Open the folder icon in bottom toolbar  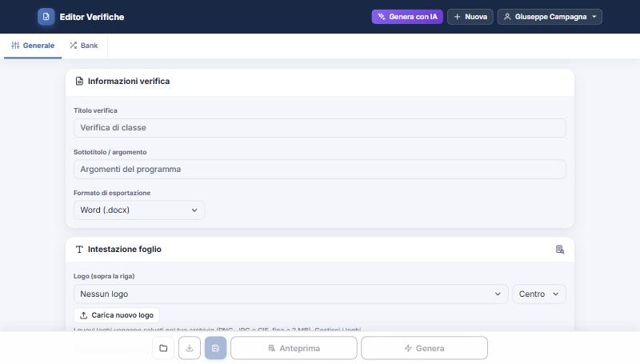[x=163, y=348]
